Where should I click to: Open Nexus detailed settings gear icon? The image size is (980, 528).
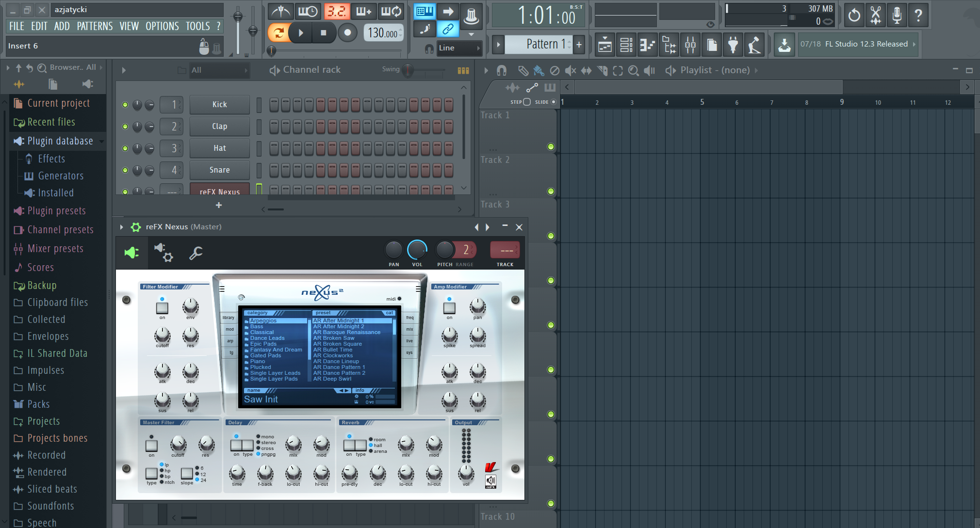[163, 253]
